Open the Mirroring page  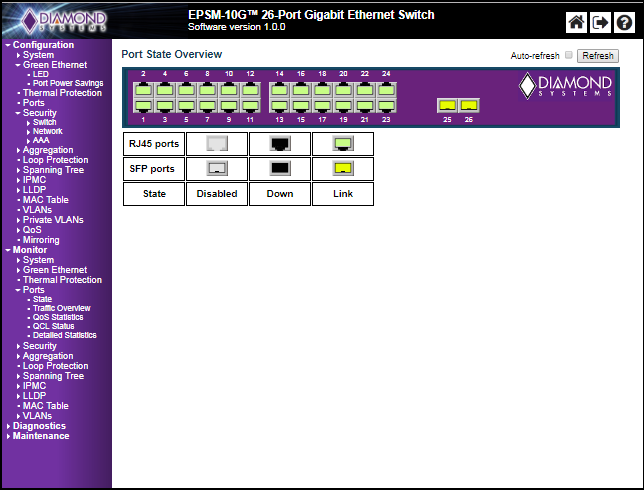click(41, 240)
